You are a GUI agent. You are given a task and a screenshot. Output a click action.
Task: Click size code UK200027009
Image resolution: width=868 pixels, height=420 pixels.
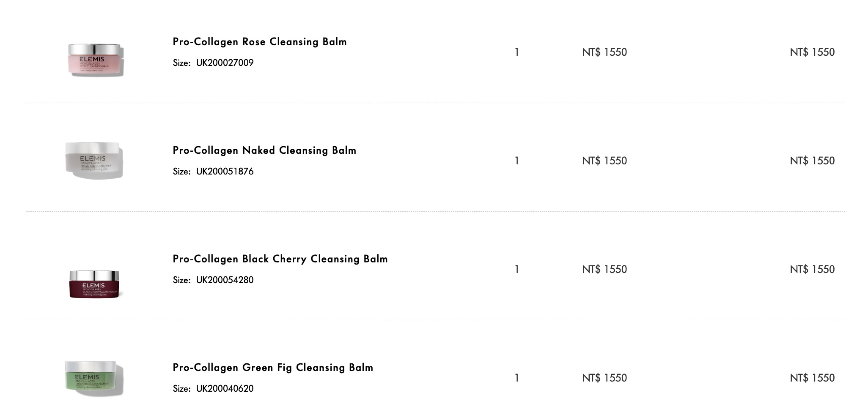point(225,63)
